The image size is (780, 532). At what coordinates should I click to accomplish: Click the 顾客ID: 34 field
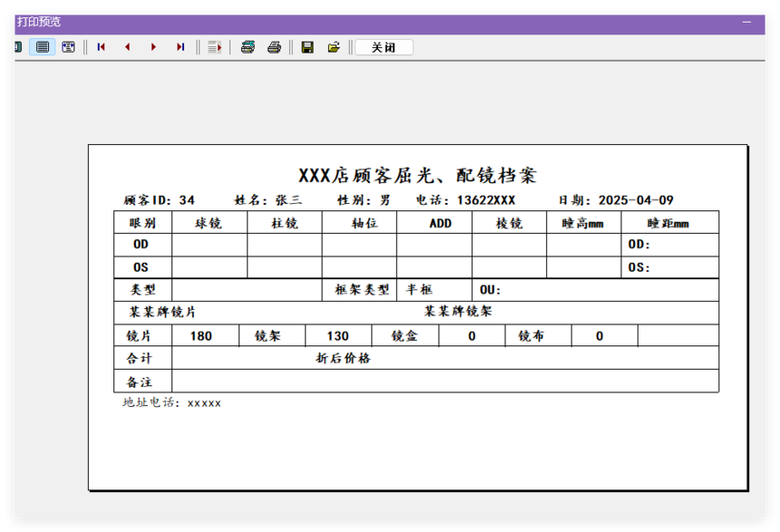tap(160, 200)
